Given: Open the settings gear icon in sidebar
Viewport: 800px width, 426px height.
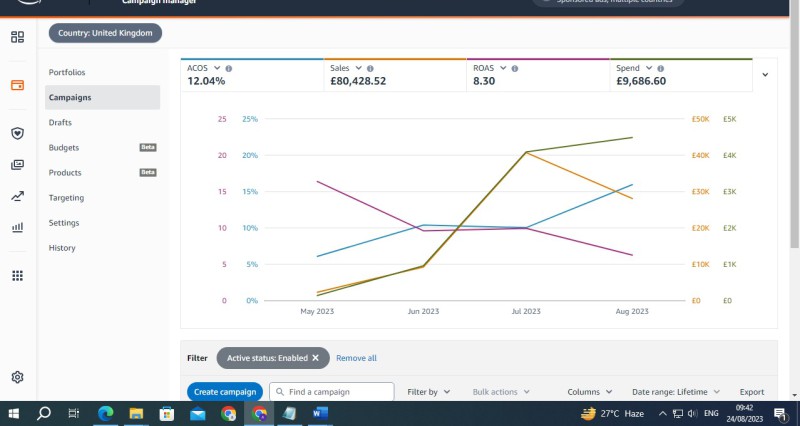Looking at the screenshot, I should (x=17, y=377).
